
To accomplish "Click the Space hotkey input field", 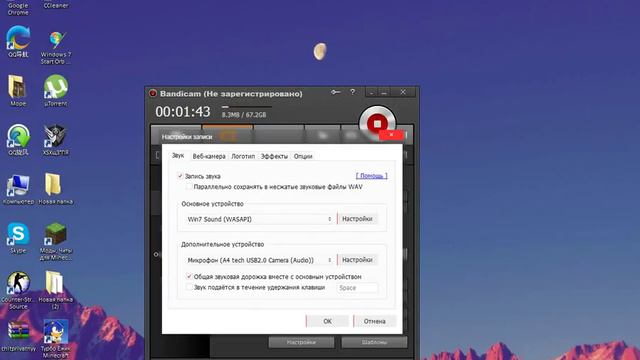I will click(357, 288).
